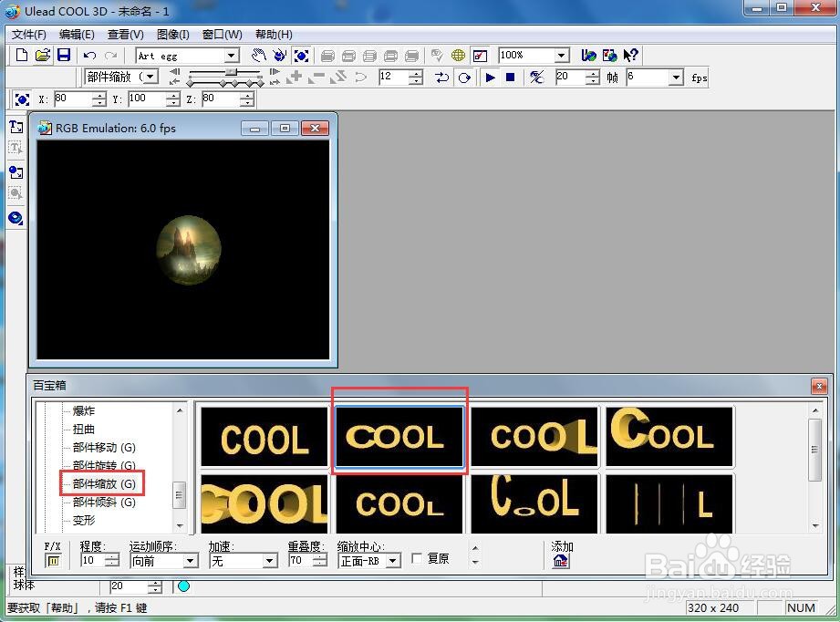Open the 文件(F) menu

pos(29,35)
